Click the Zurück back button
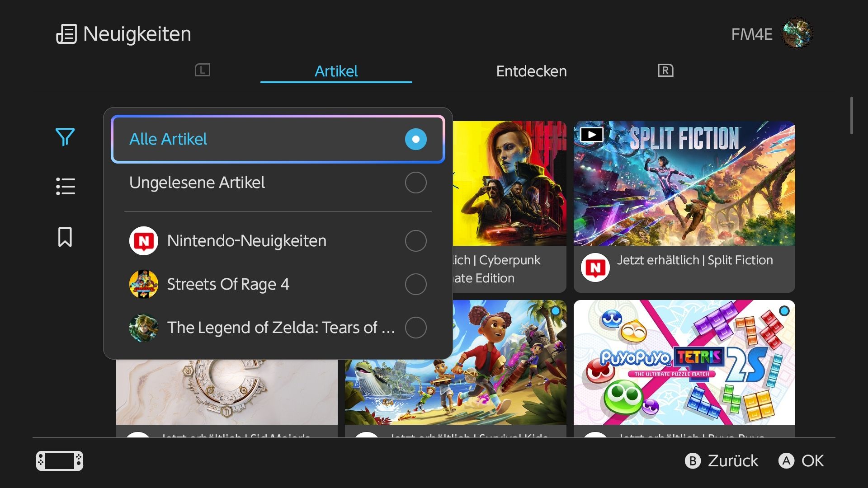Screen dimensions: 868x488 (722, 461)
